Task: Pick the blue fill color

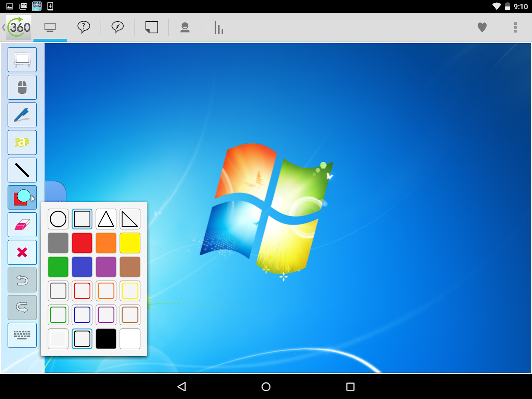Action: [82, 267]
